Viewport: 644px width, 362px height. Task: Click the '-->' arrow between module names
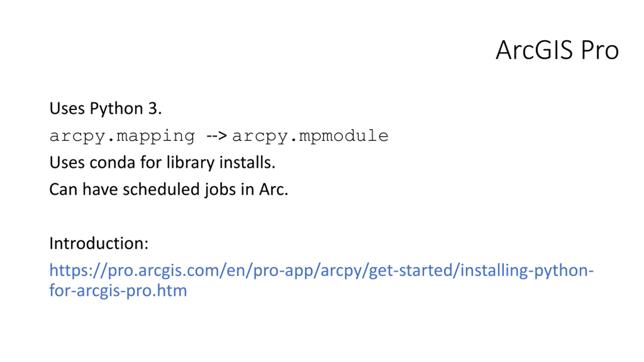(x=217, y=136)
